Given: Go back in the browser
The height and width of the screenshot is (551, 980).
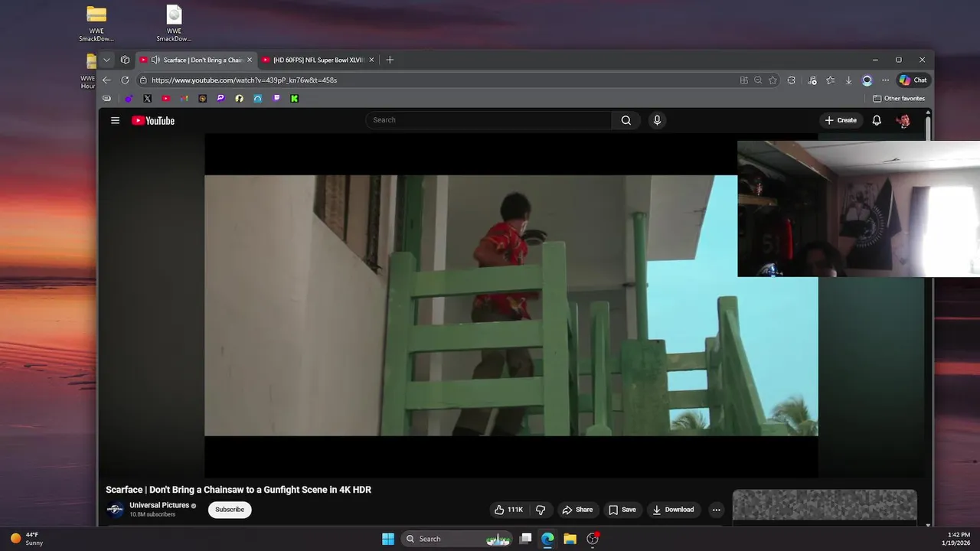Looking at the screenshot, I should 106,80.
